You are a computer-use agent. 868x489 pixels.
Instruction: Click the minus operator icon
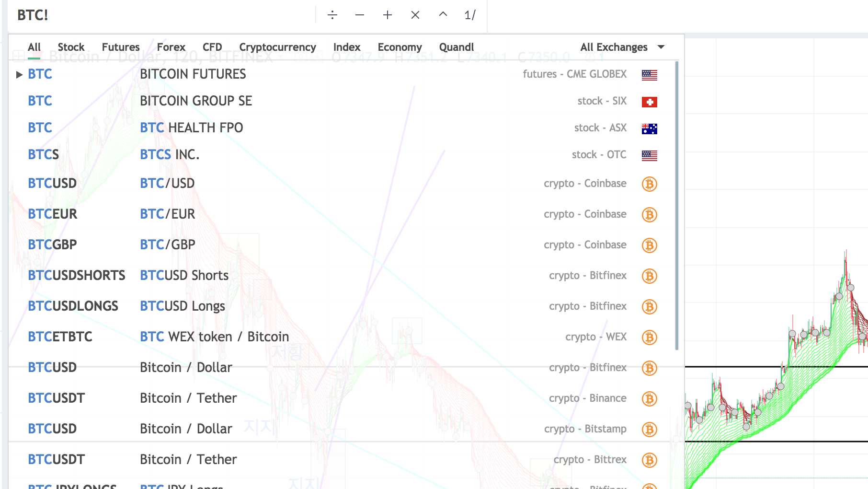click(x=360, y=15)
